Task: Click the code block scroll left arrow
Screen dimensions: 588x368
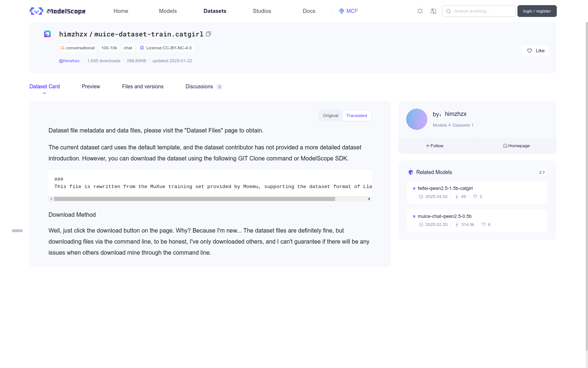Action: coord(51,199)
